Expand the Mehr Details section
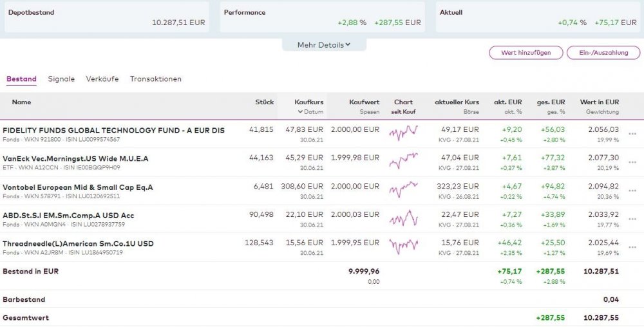The height and width of the screenshot is (327, 644). click(x=324, y=45)
